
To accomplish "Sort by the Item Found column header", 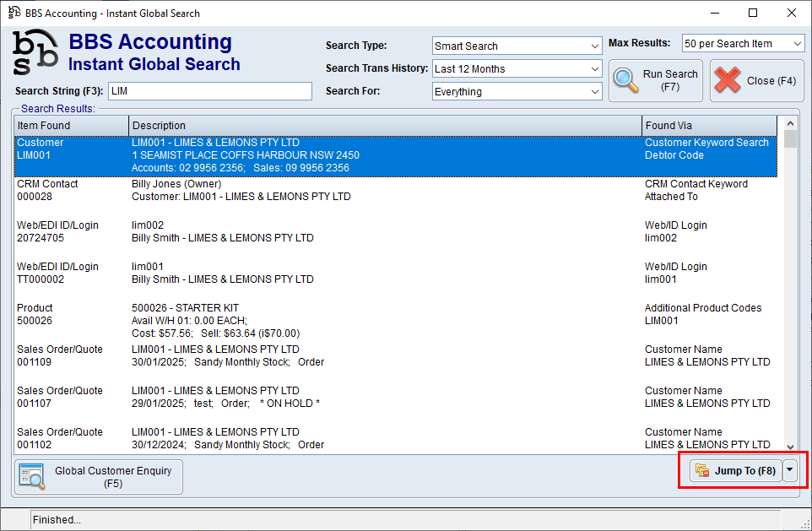I will pyautogui.click(x=71, y=126).
